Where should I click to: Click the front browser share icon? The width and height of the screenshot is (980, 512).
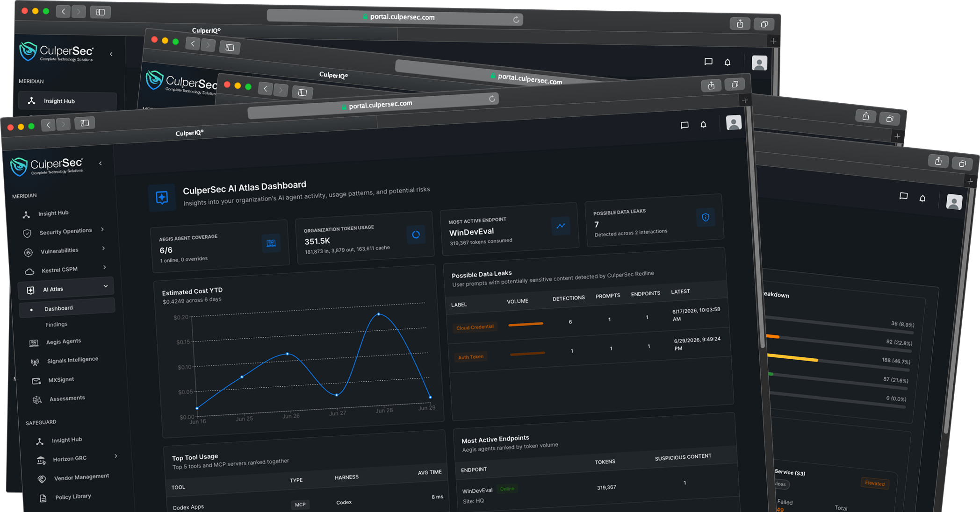point(711,85)
